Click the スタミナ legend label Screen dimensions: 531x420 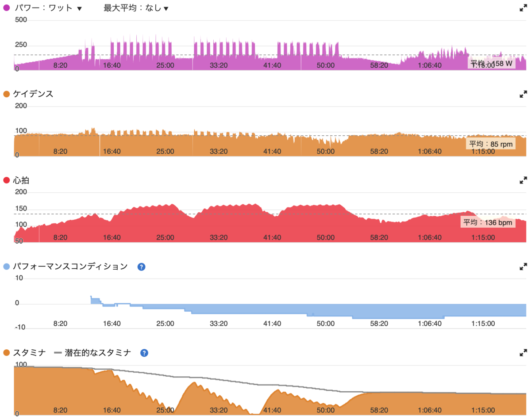pos(30,353)
